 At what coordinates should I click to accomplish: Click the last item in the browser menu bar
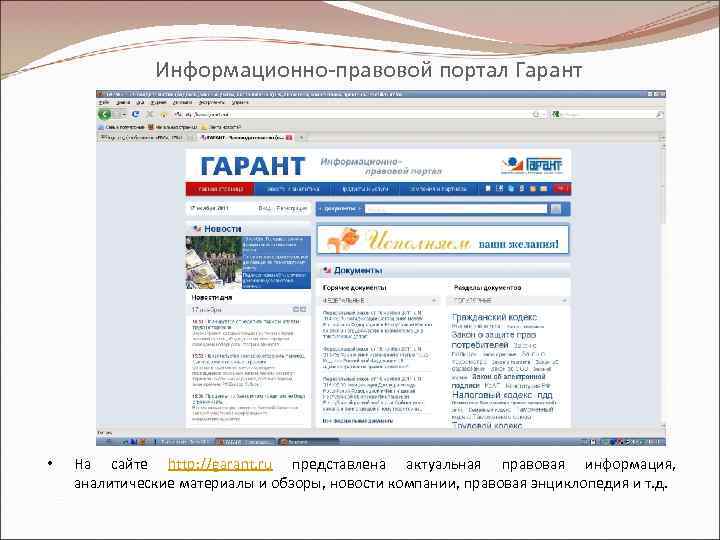(240, 102)
